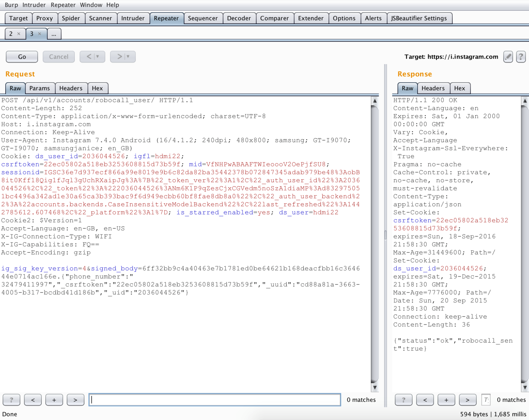Toggle the T text option in response search bar
The image size is (529, 420).
click(486, 400)
